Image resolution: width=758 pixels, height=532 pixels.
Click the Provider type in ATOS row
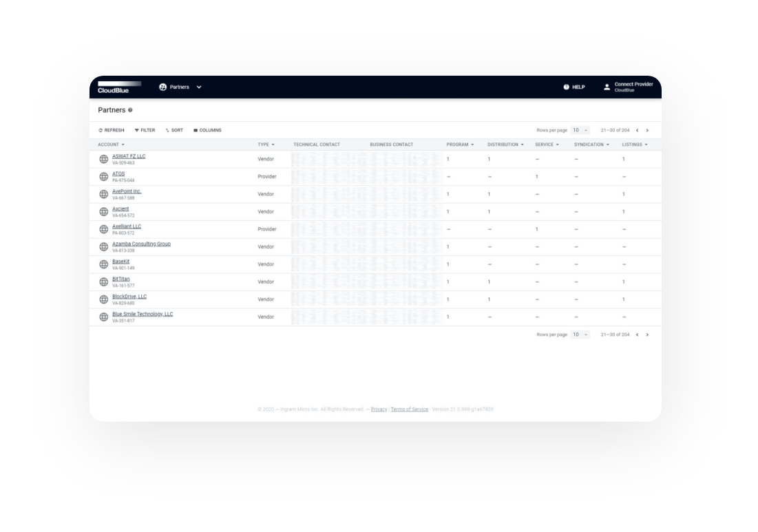point(267,177)
